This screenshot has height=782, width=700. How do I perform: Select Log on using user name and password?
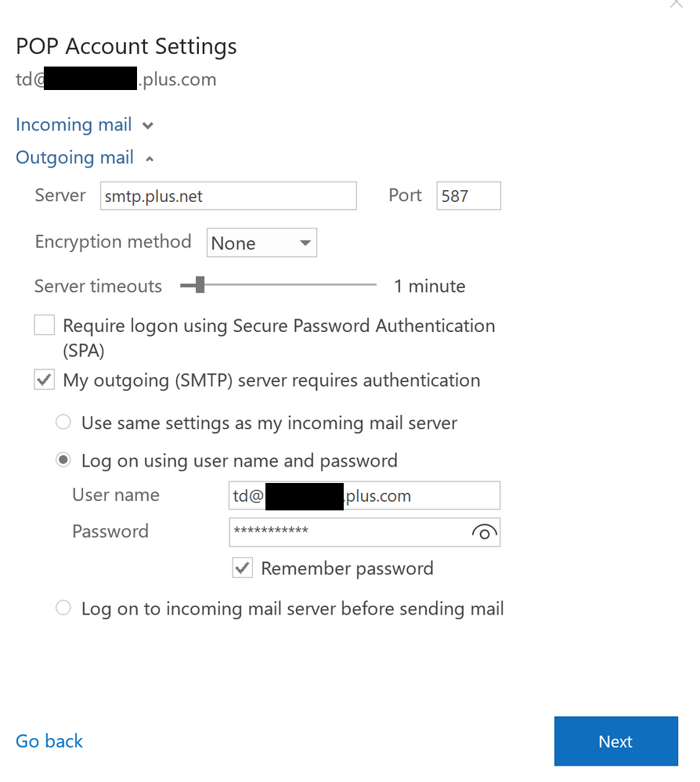(x=63, y=459)
